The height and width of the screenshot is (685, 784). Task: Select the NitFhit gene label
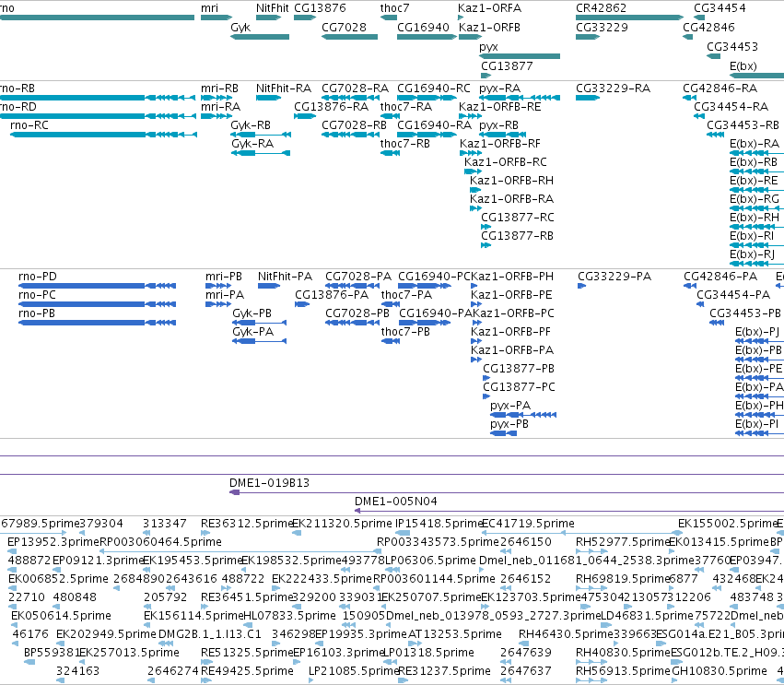point(273,8)
